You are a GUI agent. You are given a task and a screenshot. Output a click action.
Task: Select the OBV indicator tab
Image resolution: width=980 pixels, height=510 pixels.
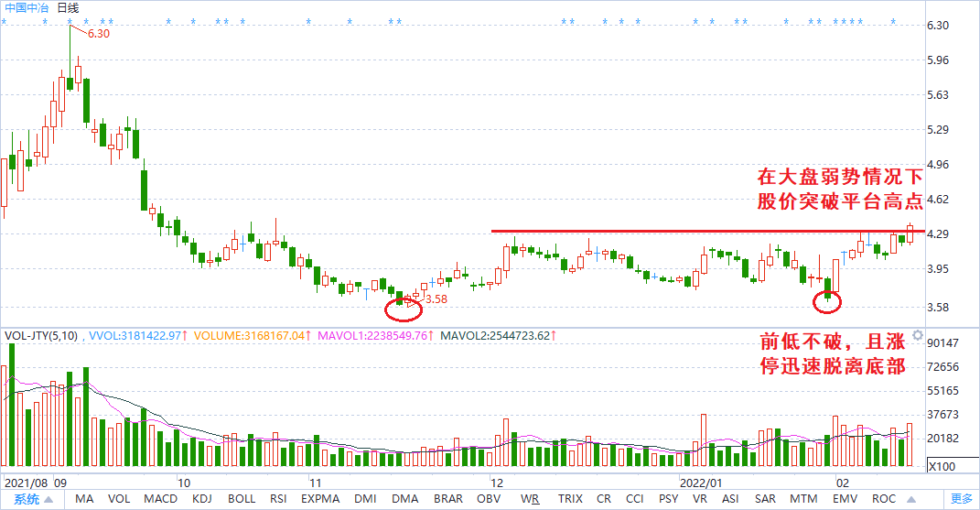[489, 499]
